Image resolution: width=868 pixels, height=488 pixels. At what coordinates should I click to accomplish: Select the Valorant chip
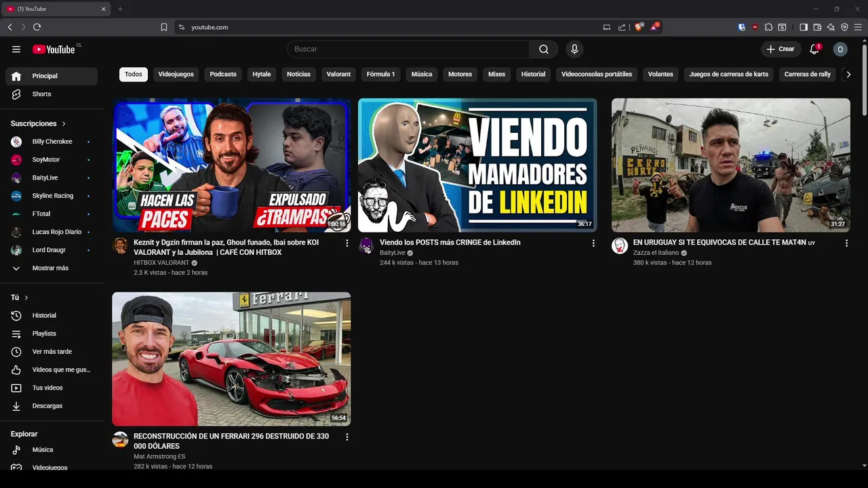click(x=338, y=75)
